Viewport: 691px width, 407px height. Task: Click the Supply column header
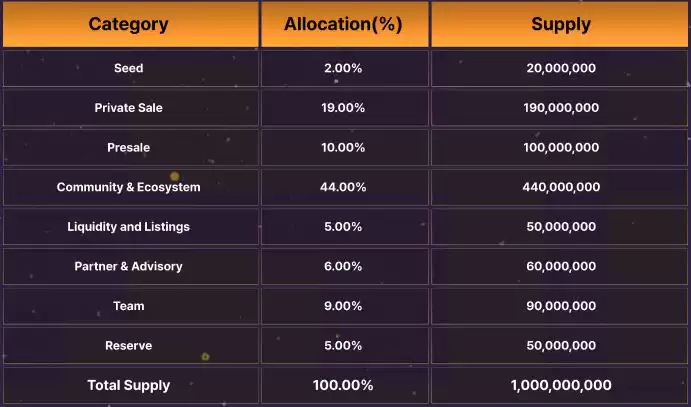point(561,24)
